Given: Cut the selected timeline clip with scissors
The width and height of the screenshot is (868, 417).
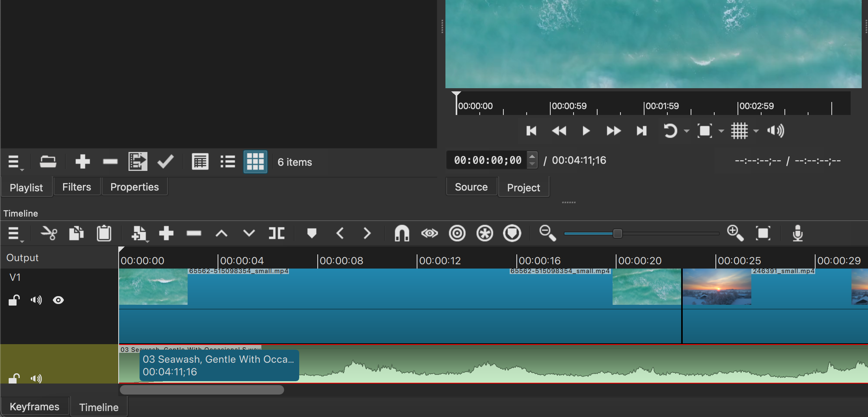Looking at the screenshot, I should (x=49, y=234).
